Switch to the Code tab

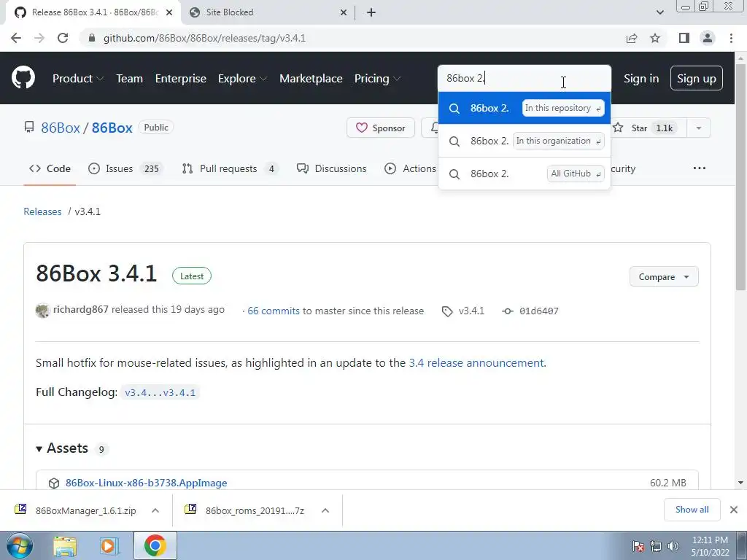50,168
